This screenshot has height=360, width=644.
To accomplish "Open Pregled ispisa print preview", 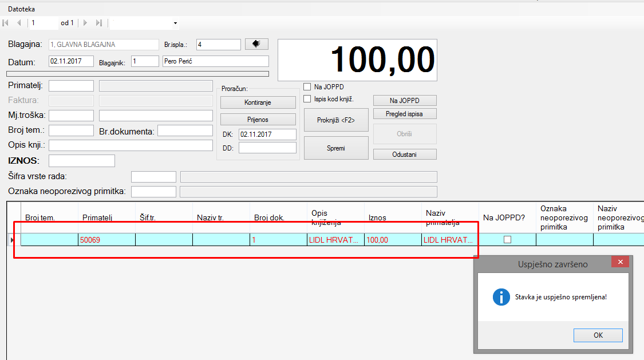I will point(405,114).
